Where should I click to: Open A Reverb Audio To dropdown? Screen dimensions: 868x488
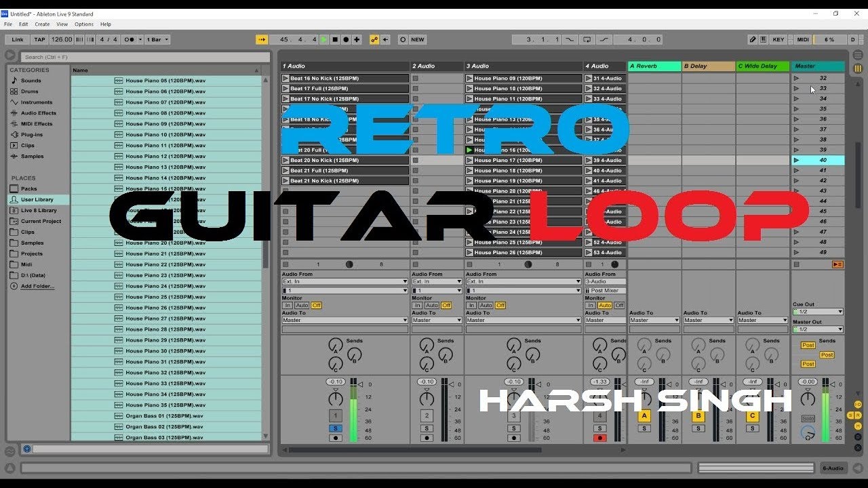(654, 320)
